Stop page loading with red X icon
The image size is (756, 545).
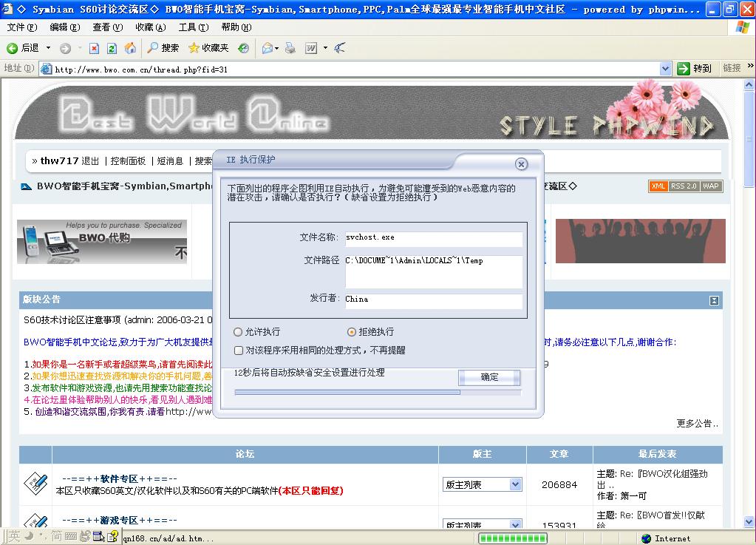pyautogui.click(x=95, y=48)
